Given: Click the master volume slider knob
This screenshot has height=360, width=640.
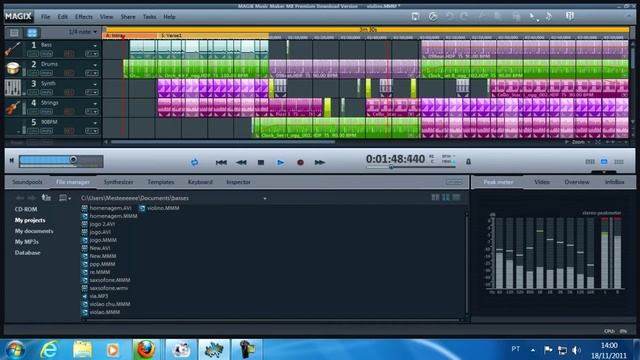Looking at the screenshot, I should [x=73, y=160].
